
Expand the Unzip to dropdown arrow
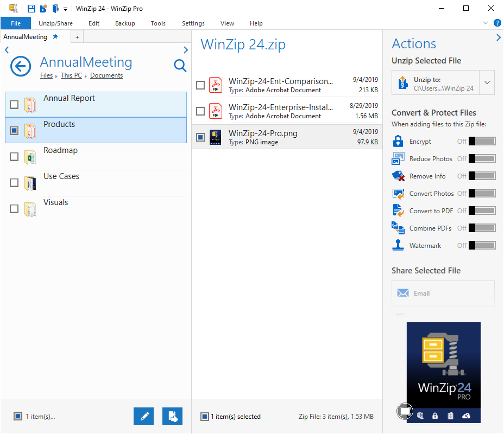click(487, 83)
